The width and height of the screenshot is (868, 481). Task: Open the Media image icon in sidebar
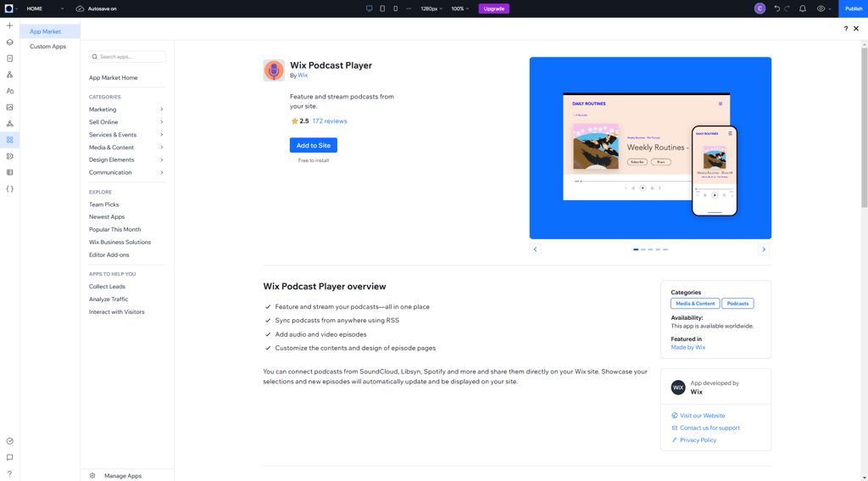pos(9,108)
